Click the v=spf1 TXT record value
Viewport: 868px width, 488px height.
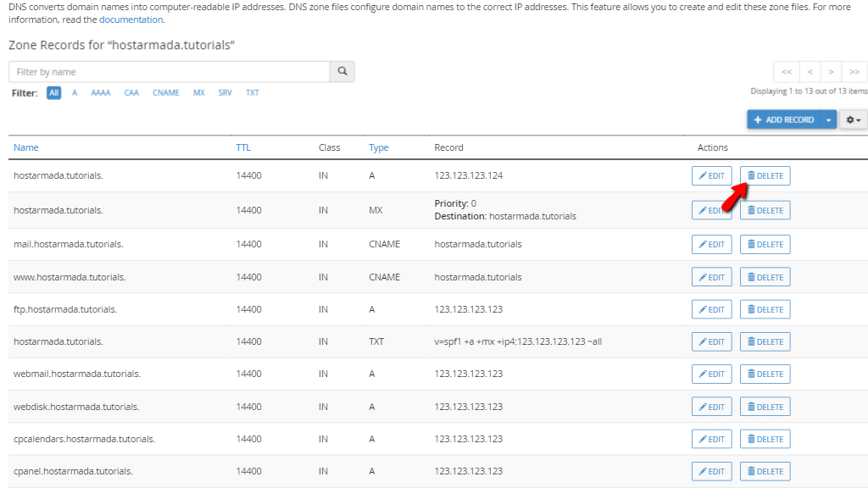[x=518, y=341]
